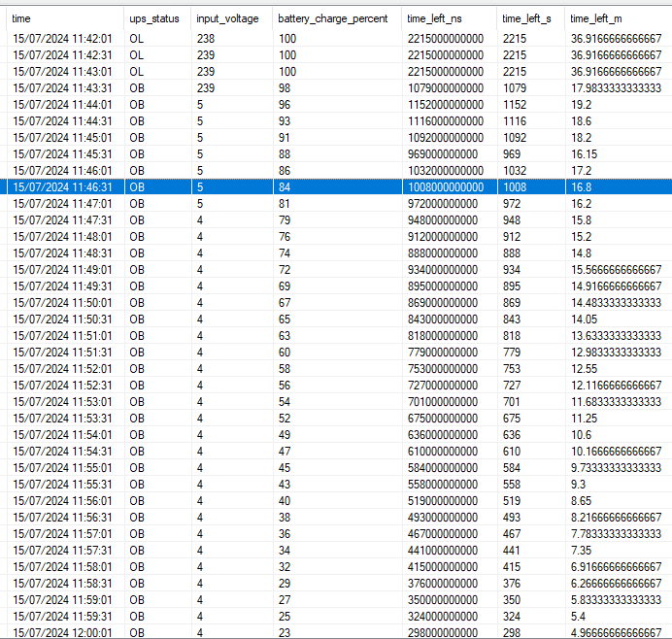
Task: Select time_left_m value 16.15
Action: pyautogui.click(x=585, y=154)
